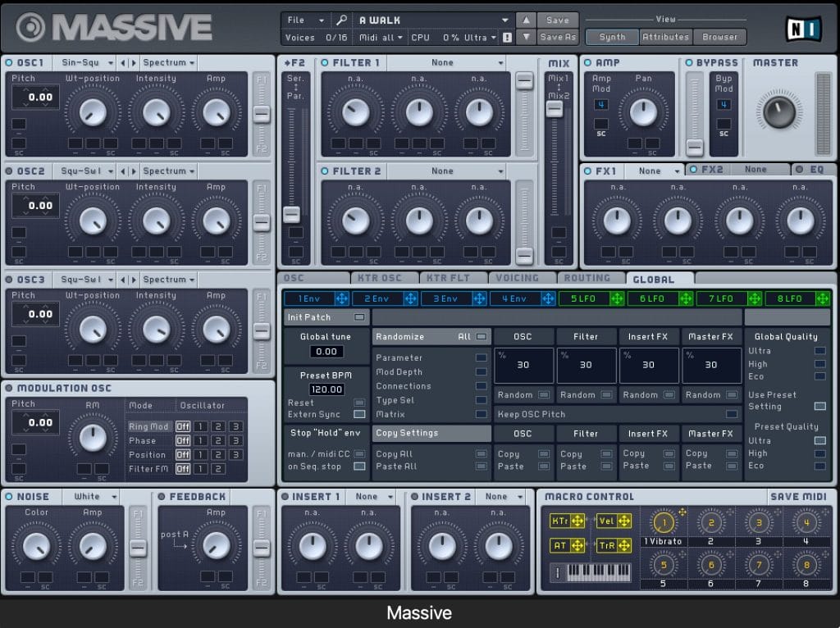Click the Vel velocity macro handle
This screenshot has width=840, height=628.
[614, 521]
